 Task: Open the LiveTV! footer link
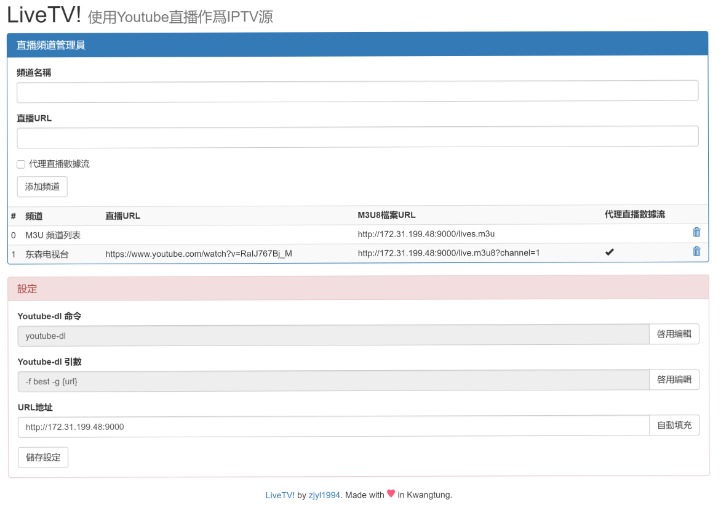point(280,495)
